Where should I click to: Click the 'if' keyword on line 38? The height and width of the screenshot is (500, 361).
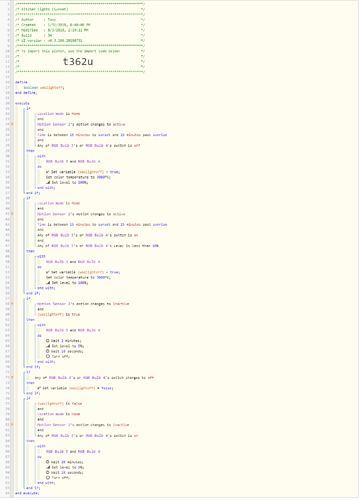[x=28, y=198]
